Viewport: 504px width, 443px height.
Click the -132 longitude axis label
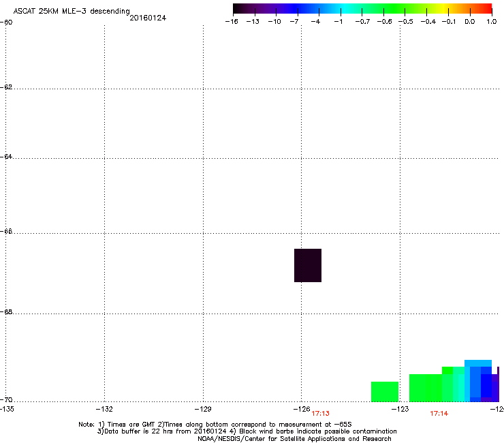(x=104, y=409)
